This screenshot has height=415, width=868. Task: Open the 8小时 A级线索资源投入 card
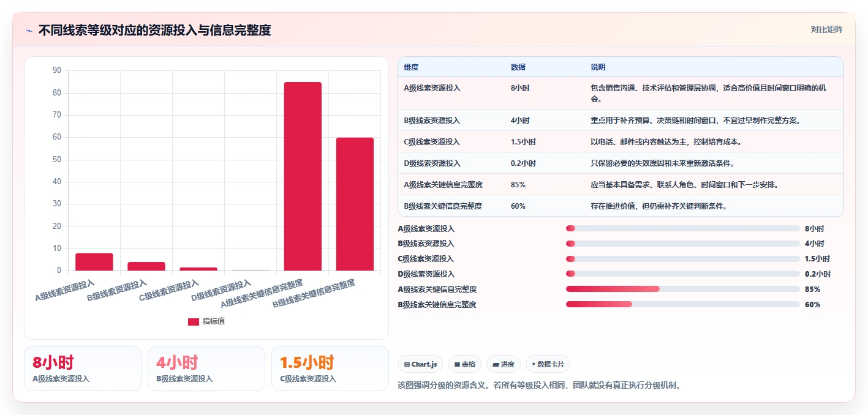[x=83, y=368]
